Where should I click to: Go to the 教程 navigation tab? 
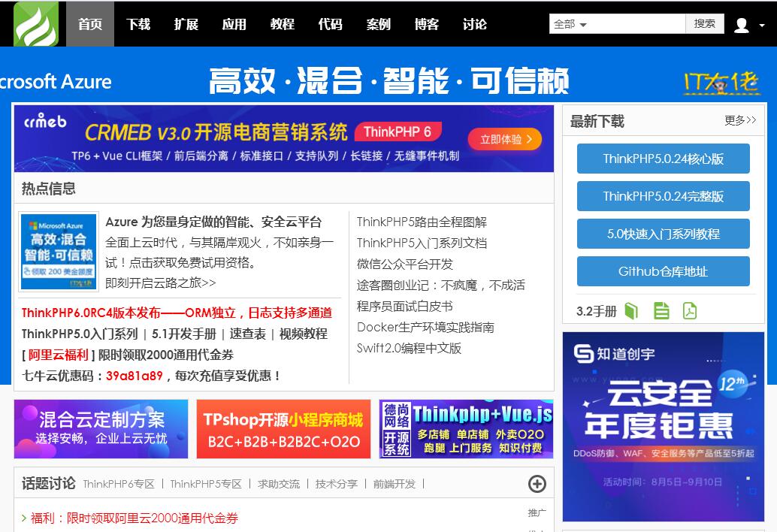[x=283, y=24]
